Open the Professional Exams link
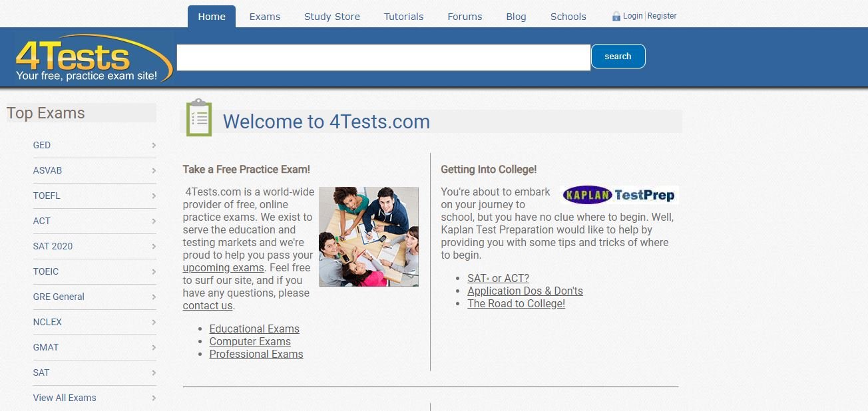The image size is (868, 411). point(256,354)
